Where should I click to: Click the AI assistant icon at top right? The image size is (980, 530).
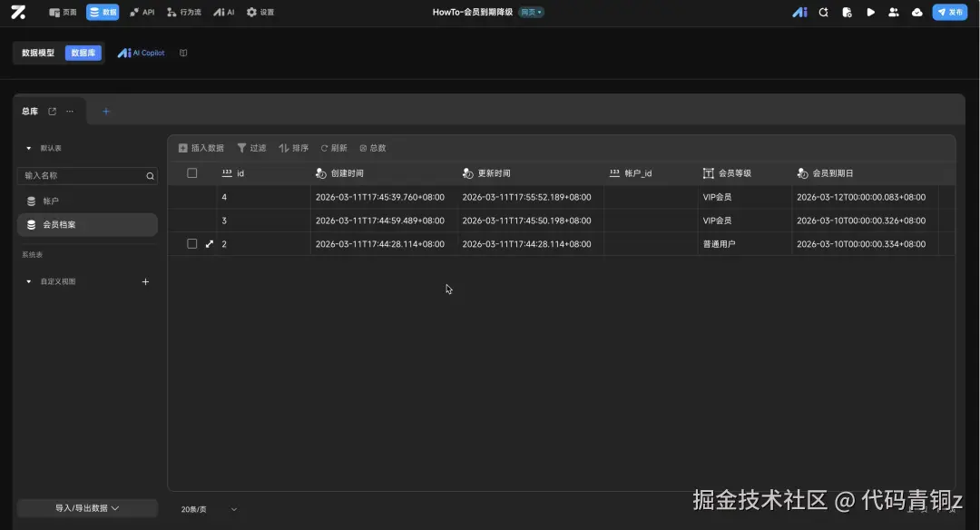799,12
